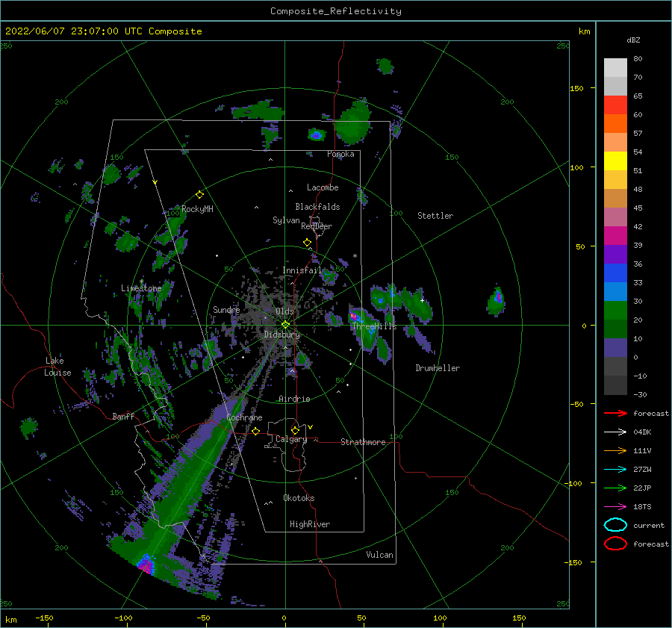Click the dBZ legend heading
The image size is (672, 628).
click(633, 40)
